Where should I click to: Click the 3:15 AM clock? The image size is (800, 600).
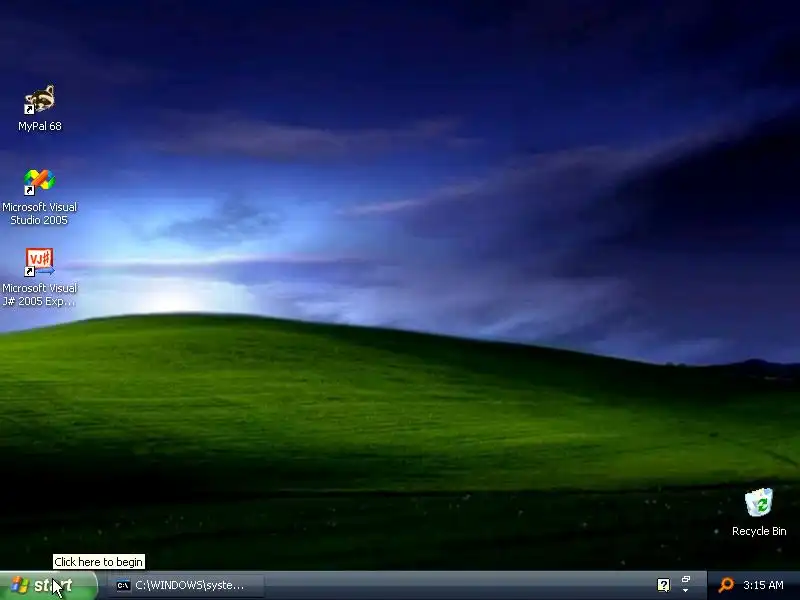[x=763, y=585]
